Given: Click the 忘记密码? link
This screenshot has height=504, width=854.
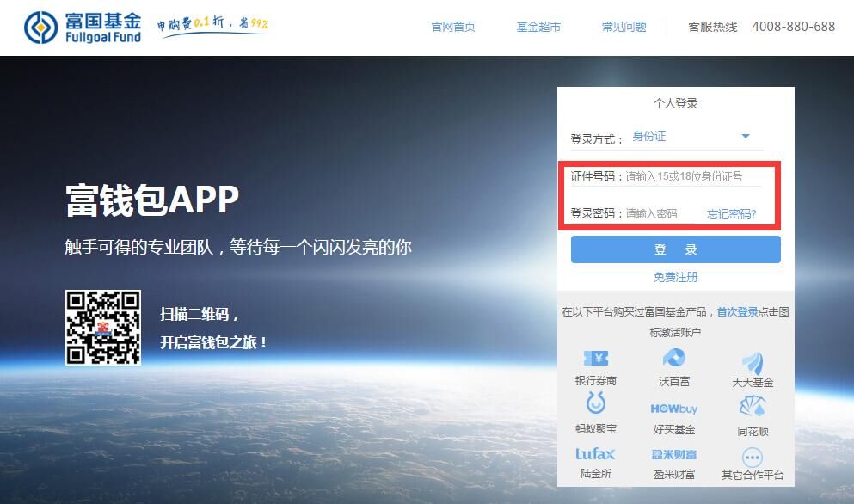Looking at the screenshot, I should [732, 214].
